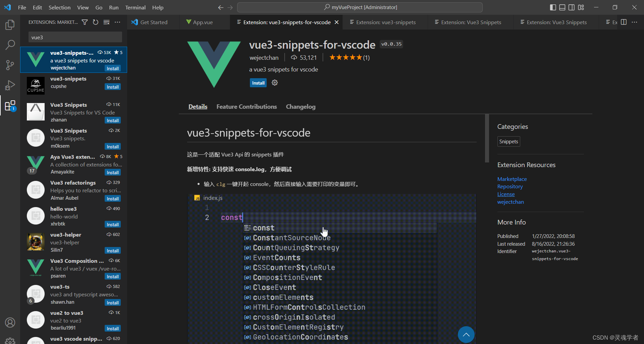
Task: Open the Run menu
Action: click(114, 7)
